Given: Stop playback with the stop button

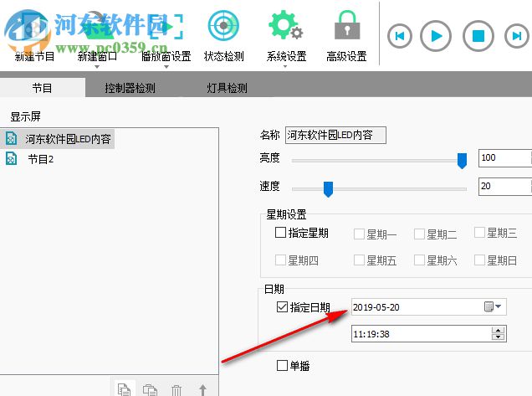Looking at the screenshot, I should pos(478,36).
